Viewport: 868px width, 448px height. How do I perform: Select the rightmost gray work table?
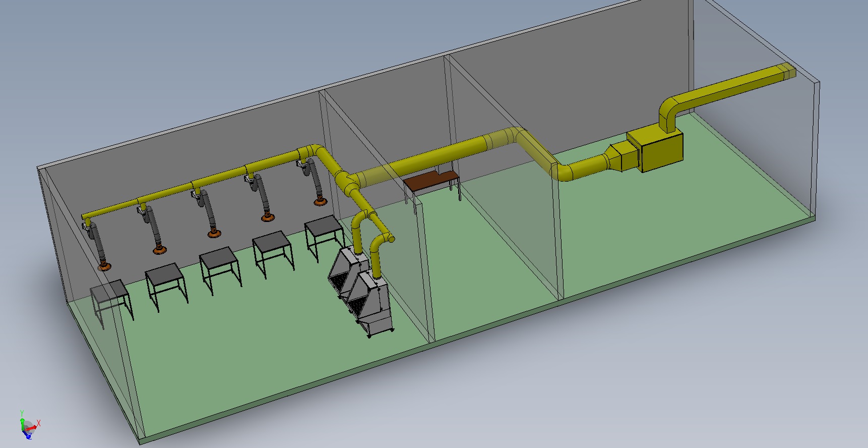click(324, 226)
